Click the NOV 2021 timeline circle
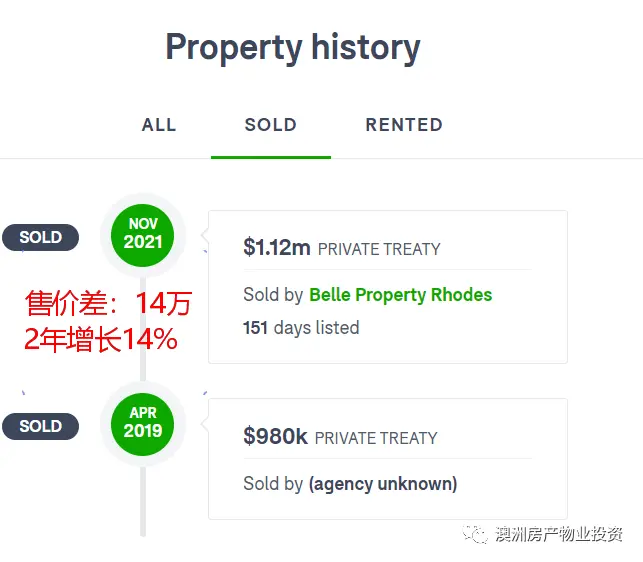643x562 pixels. [x=143, y=235]
